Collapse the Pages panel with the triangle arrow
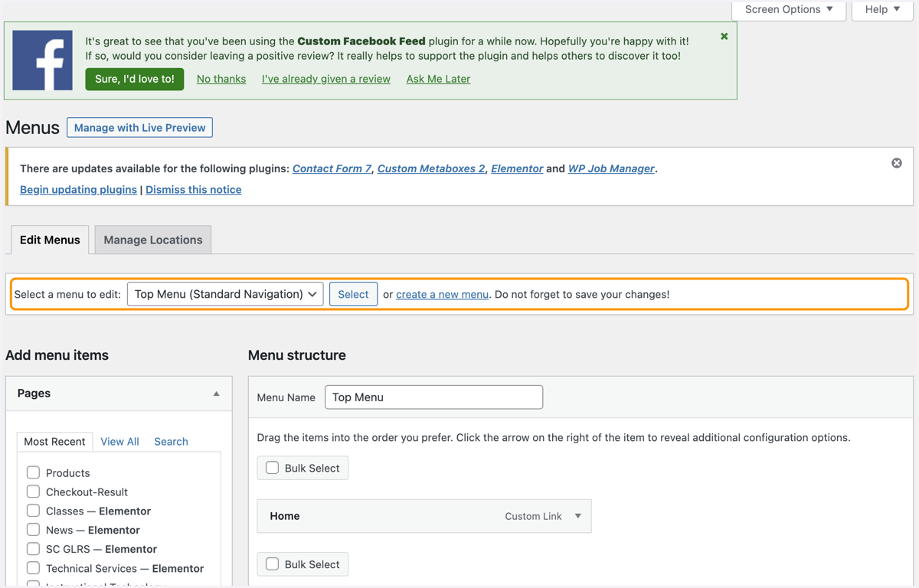This screenshot has width=919, height=588. click(216, 394)
